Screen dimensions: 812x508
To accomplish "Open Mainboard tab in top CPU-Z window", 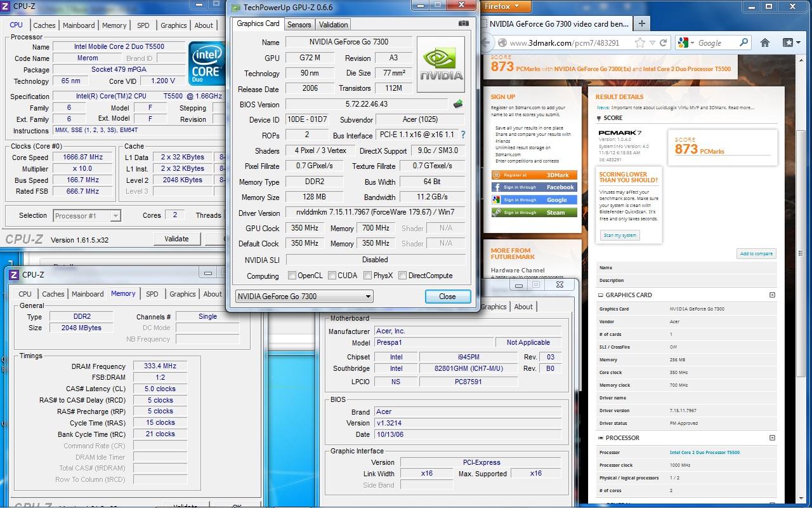I will pos(79,25).
